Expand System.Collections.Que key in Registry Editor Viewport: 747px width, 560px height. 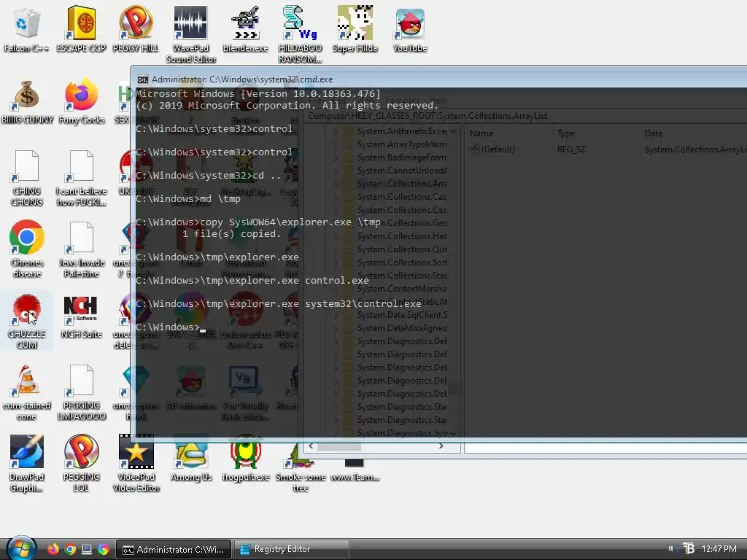[x=336, y=249]
